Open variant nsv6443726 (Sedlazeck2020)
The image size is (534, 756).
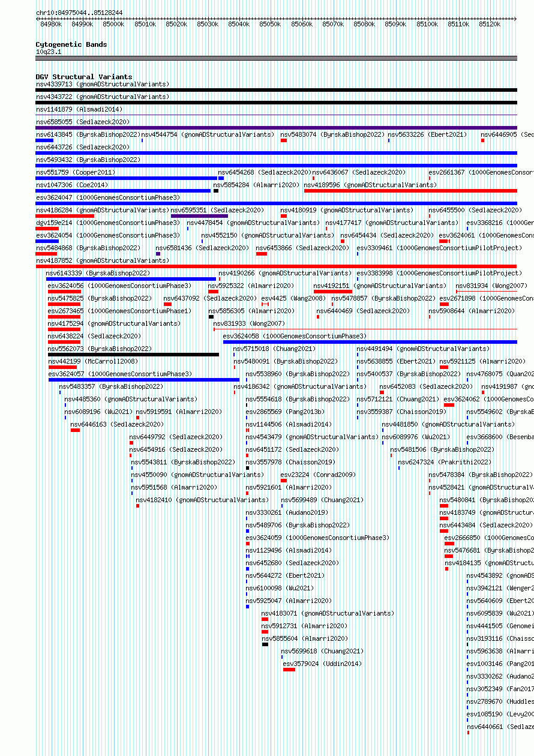pyautogui.click(x=83, y=147)
